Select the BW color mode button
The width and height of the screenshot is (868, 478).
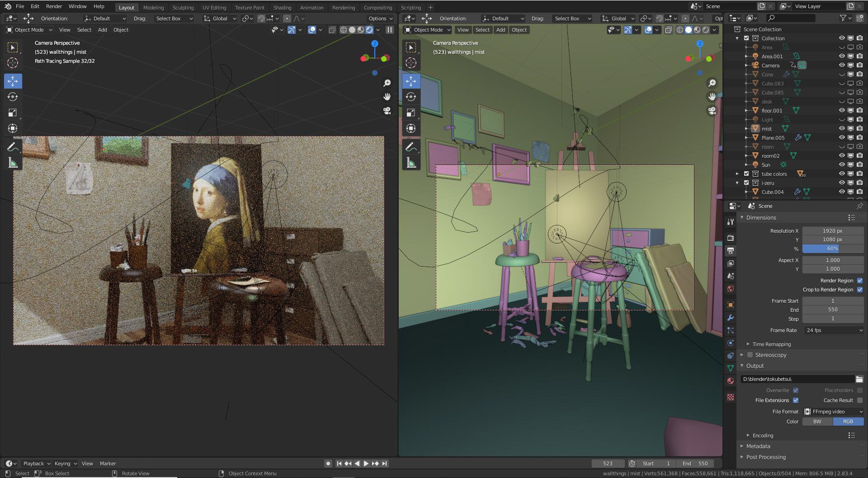[x=817, y=422]
